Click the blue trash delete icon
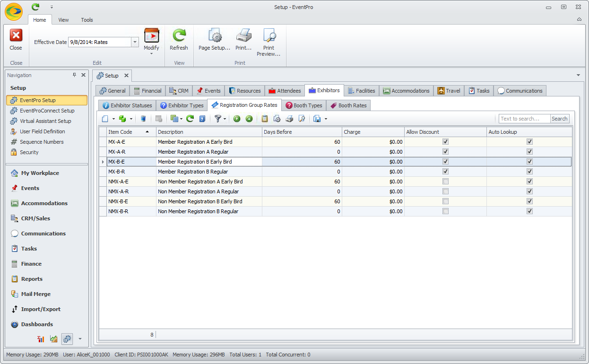 pyautogui.click(x=143, y=119)
